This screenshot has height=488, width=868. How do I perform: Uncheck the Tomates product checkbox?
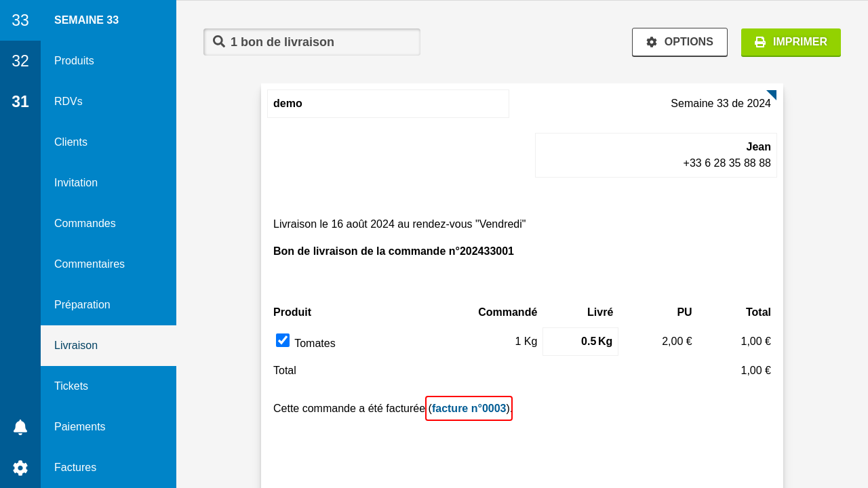point(283,340)
